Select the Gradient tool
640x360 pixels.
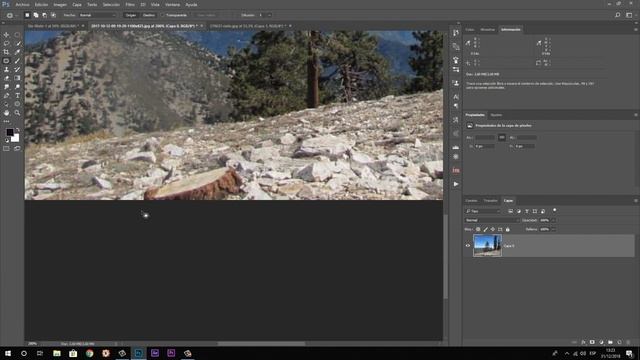[x=17, y=78]
